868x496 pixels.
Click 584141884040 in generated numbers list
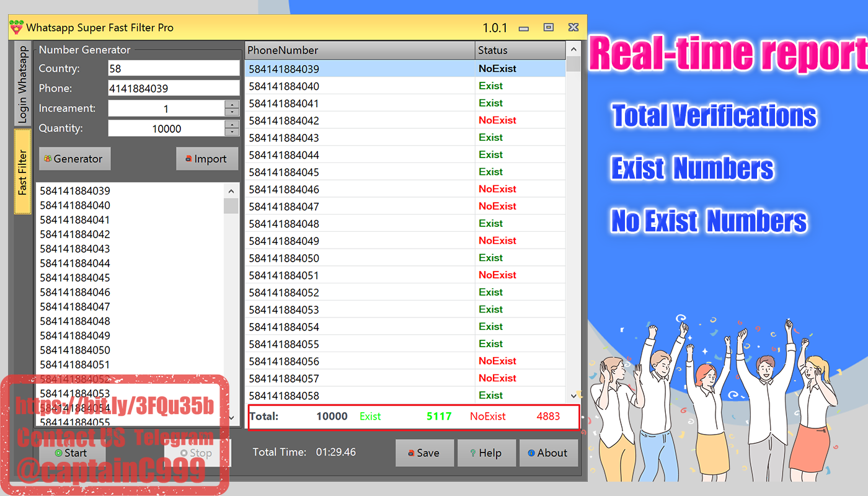(x=75, y=205)
